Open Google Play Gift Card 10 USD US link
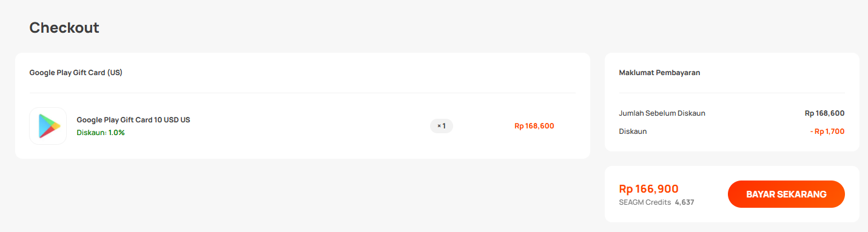This screenshot has height=232, width=868. click(133, 120)
